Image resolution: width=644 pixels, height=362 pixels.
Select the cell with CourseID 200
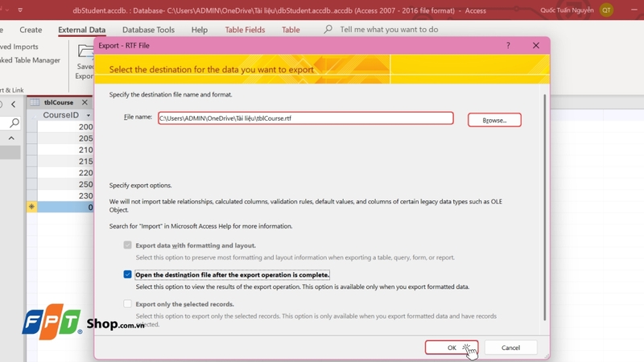[66, 127]
